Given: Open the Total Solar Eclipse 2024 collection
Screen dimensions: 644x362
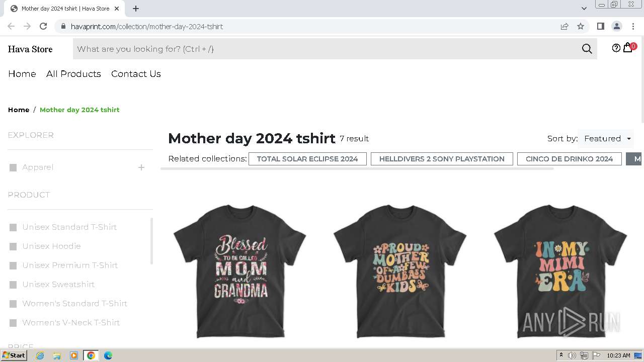Looking at the screenshot, I should (x=307, y=159).
